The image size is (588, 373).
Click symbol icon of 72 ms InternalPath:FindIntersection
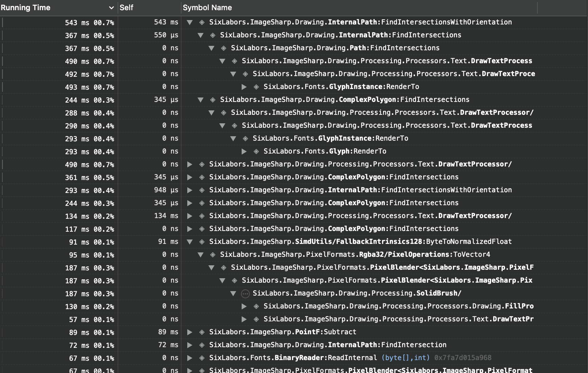point(202,345)
